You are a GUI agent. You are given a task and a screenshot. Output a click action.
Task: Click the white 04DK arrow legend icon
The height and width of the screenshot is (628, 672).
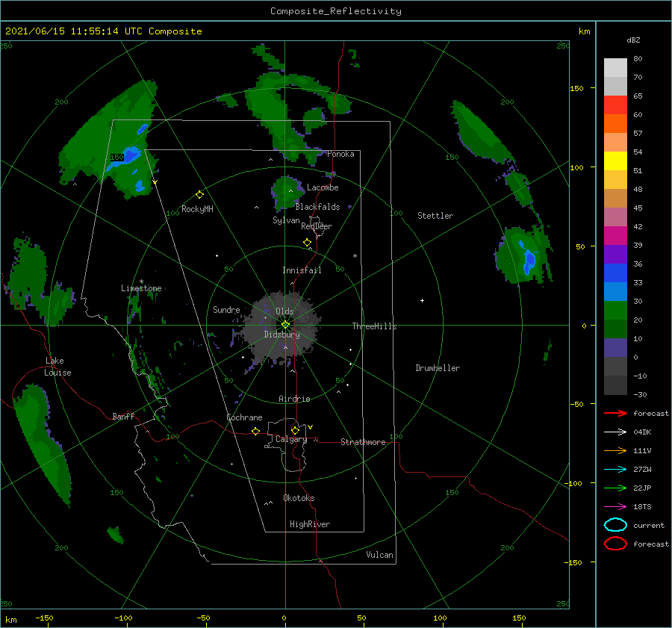tap(615, 432)
